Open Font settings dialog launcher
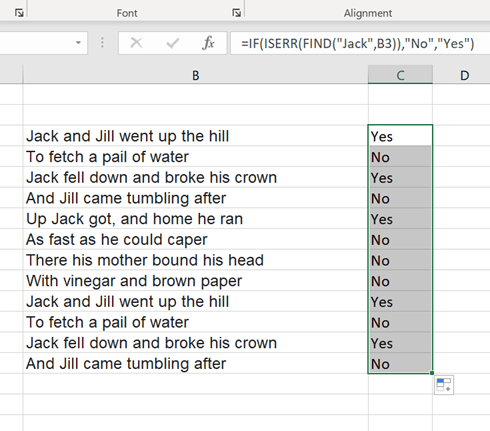The width and height of the screenshot is (490, 431). (236, 13)
